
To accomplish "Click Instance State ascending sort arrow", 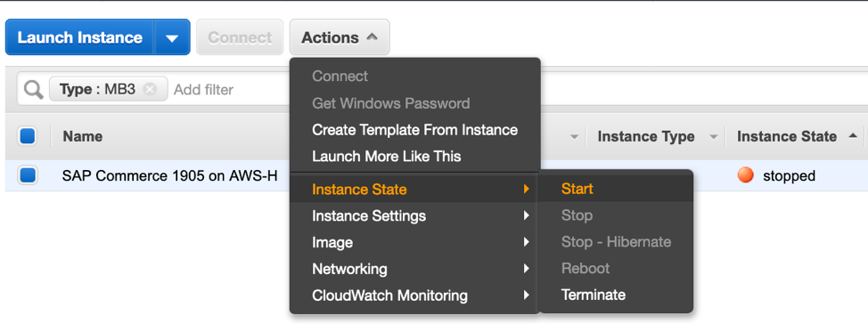I will tap(853, 135).
